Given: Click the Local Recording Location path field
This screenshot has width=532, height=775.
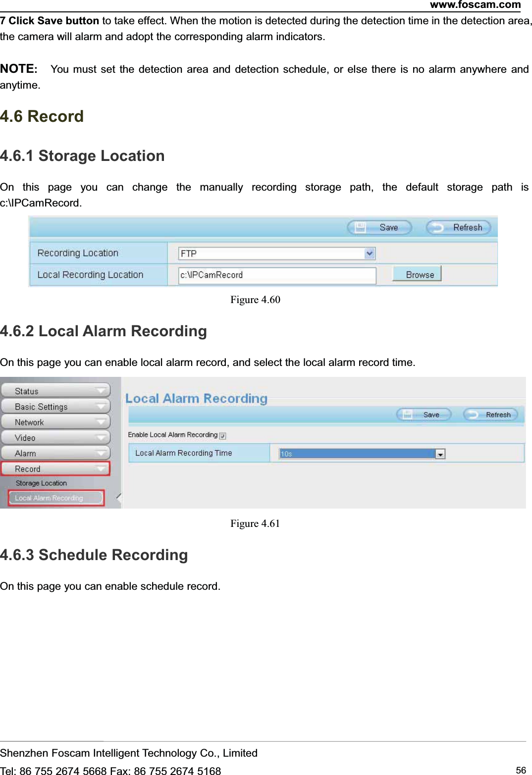Looking at the screenshot, I should (x=277, y=275).
